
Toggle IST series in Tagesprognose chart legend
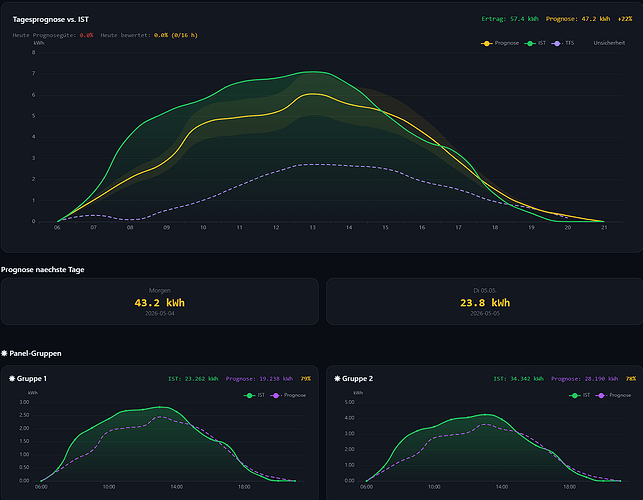click(535, 43)
